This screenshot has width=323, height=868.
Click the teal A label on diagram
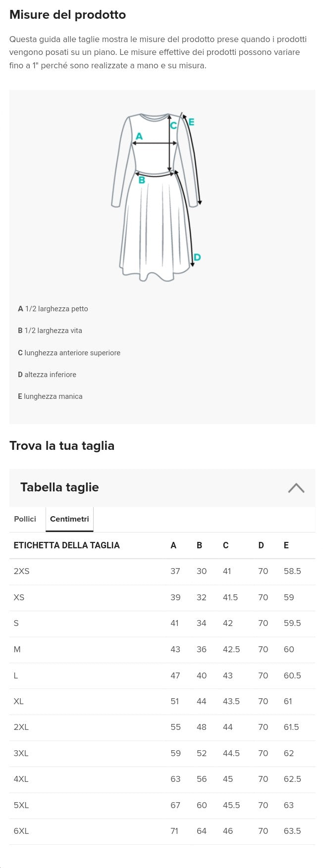click(x=139, y=136)
